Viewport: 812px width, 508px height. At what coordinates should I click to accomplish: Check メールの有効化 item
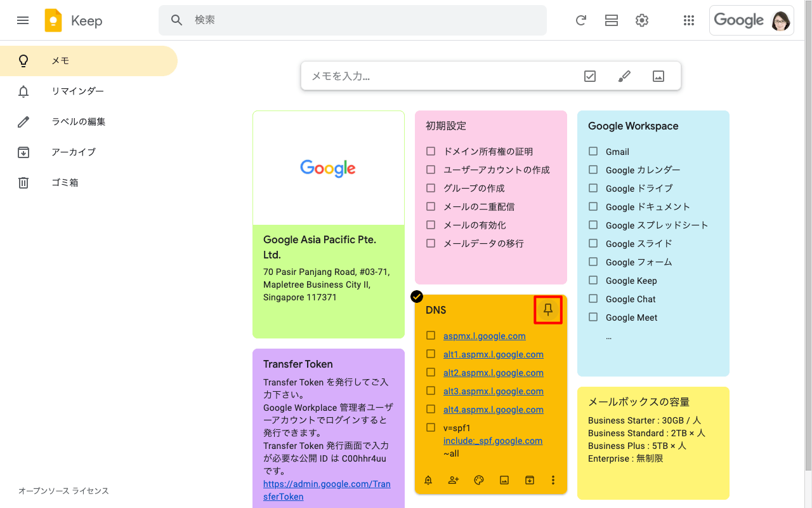[x=431, y=225]
